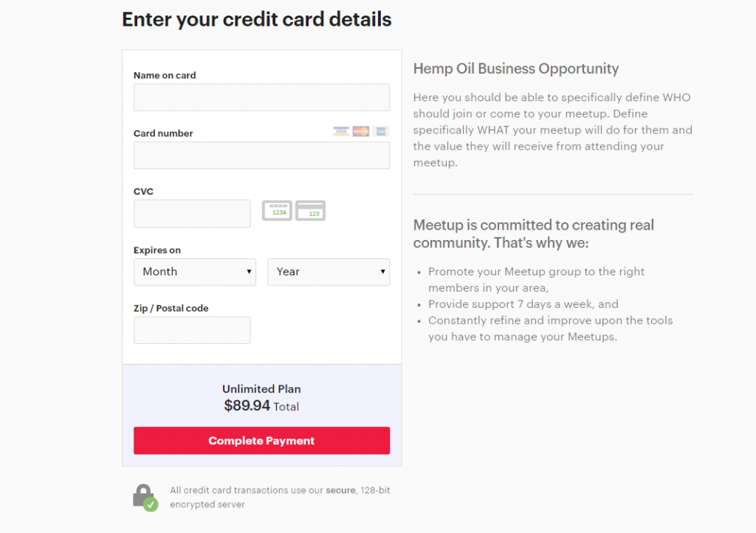Click the Year dropdown arrow
Image resolution: width=756 pixels, height=533 pixels.
coord(382,272)
